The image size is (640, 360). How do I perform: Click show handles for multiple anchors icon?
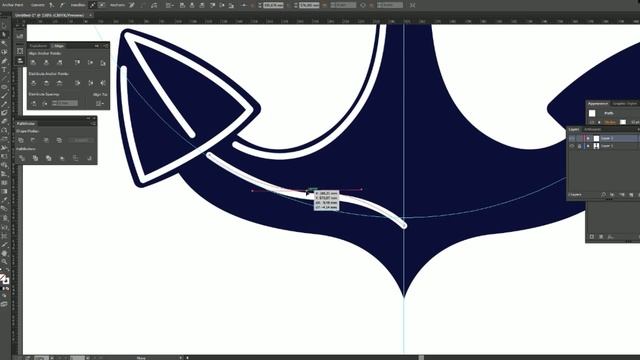pos(93,5)
